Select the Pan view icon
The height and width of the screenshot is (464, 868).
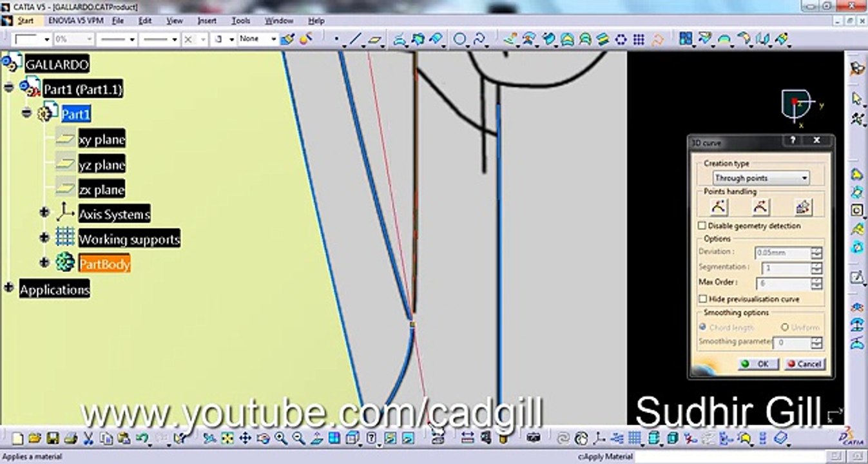pyautogui.click(x=245, y=439)
